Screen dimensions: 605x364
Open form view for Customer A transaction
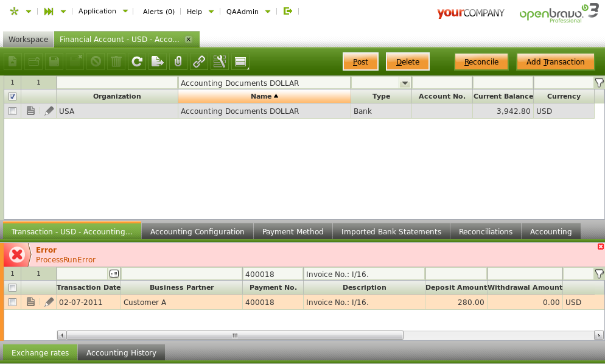(x=30, y=302)
